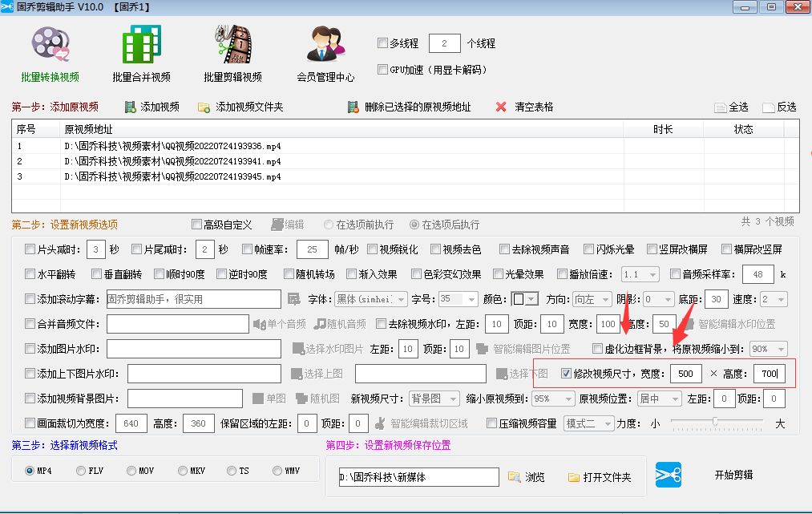The width and height of the screenshot is (812, 514).
Task: Click 选择下图 icon
Action: (x=501, y=374)
